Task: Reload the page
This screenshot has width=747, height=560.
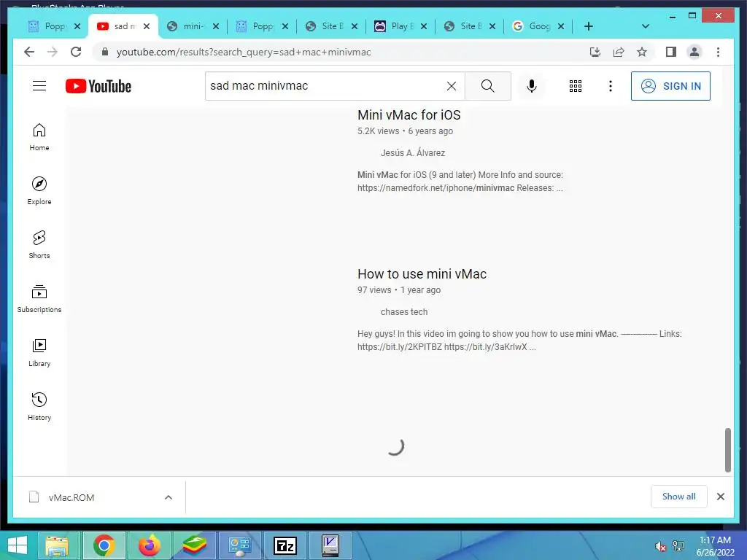Action: 76,52
